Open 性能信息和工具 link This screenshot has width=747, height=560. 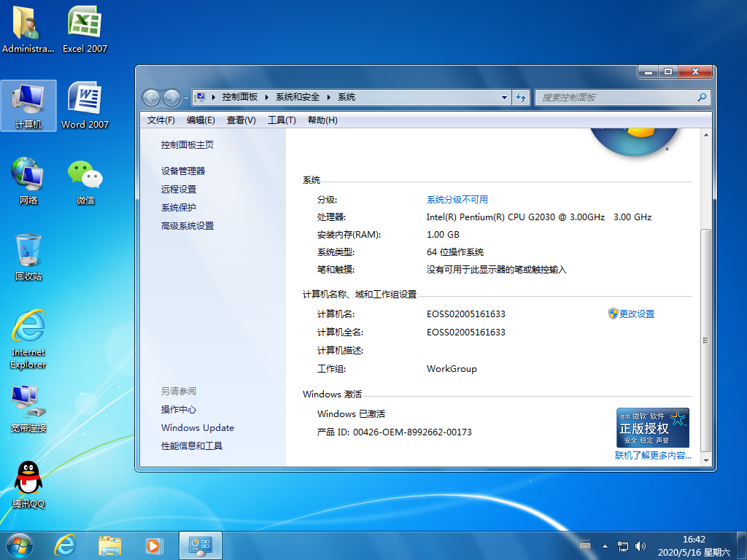192,446
